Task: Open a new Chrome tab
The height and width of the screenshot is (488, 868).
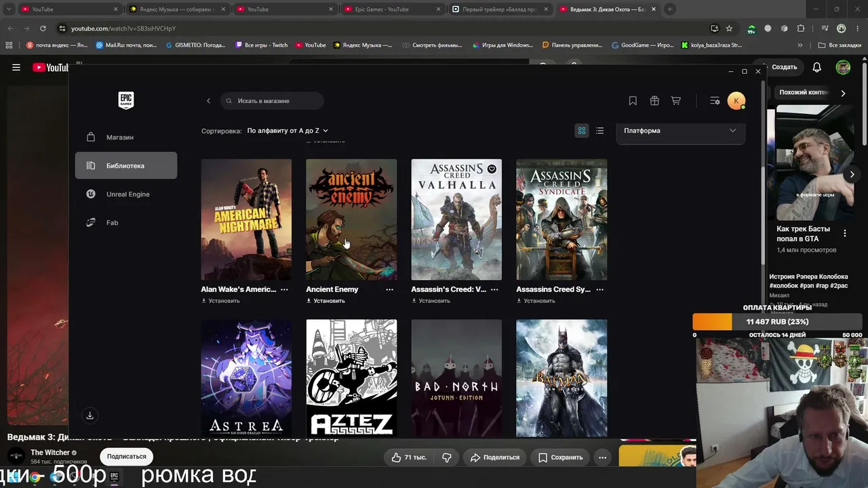Action: pos(670,9)
